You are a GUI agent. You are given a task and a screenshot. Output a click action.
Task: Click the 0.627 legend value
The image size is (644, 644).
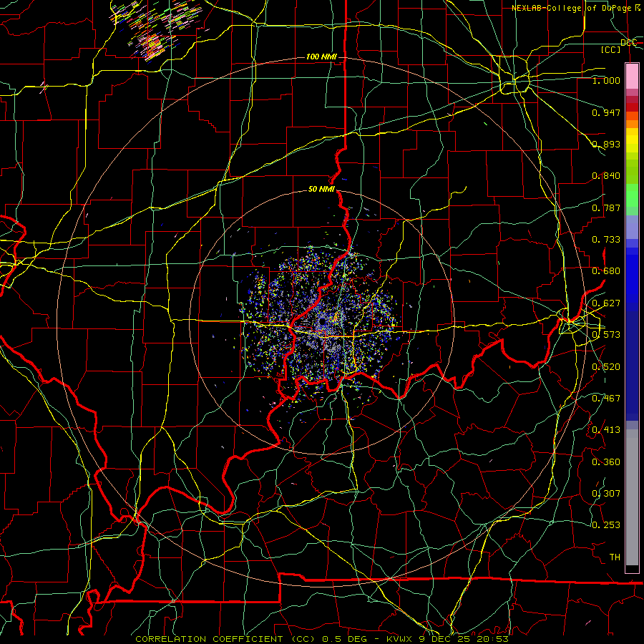(606, 303)
